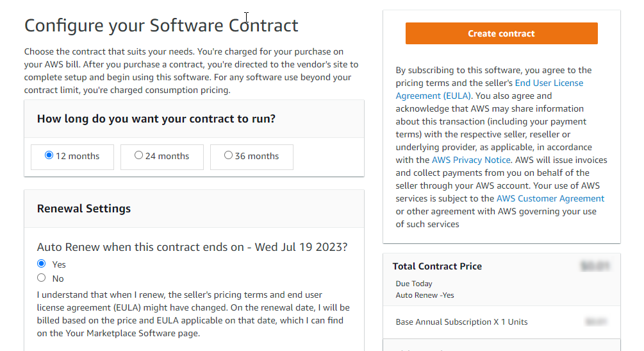Click the contract duration question heading
This screenshot has height=351, width=644.
(x=156, y=119)
